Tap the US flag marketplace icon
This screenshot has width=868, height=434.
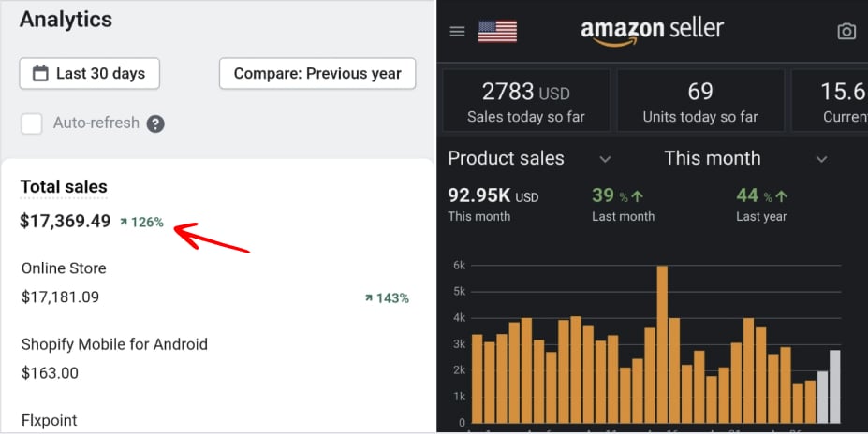click(x=497, y=32)
